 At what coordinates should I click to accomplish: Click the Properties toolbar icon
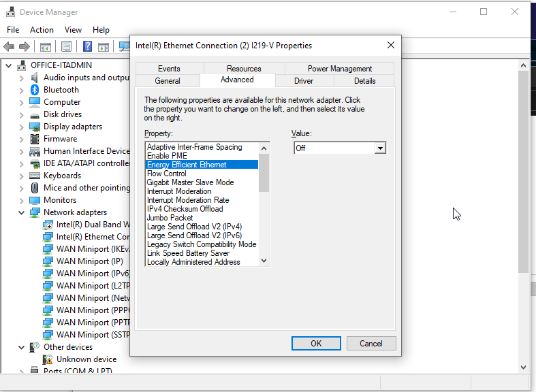[67, 47]
